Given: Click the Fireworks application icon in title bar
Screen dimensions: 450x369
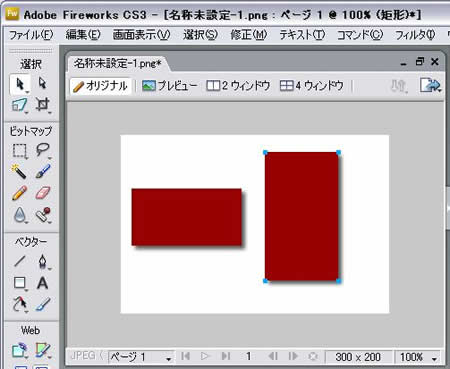Looking at the screenshot, I should click(x=12, y=14).
